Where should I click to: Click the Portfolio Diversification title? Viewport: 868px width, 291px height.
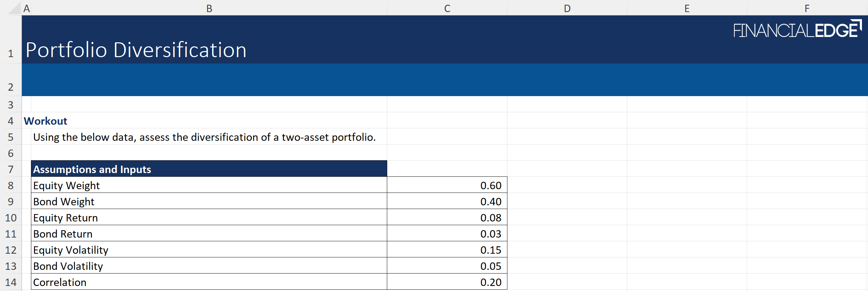(x=136, y=50)
